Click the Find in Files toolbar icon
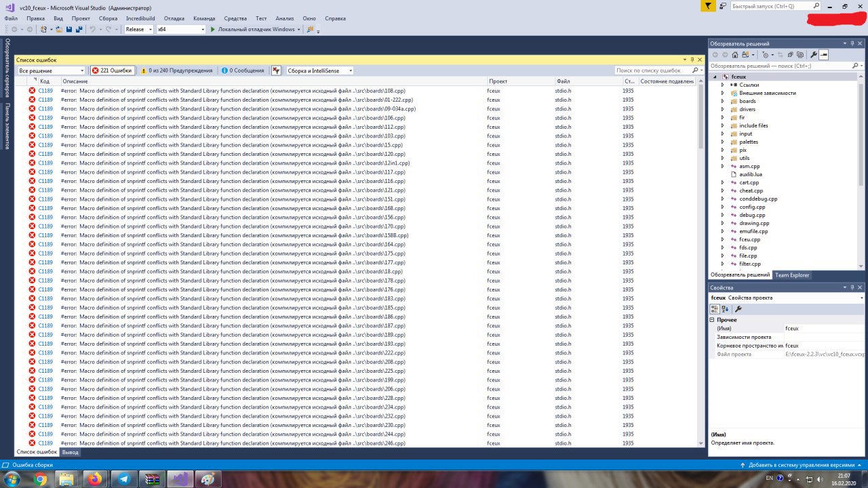868x488 pixels. pos(311,29)
